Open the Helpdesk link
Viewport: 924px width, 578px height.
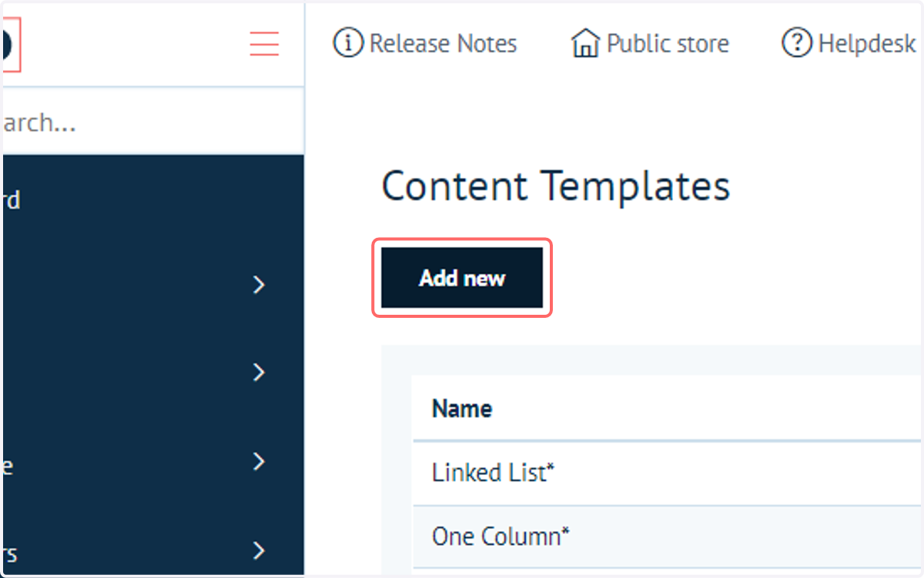click(x=867, y=44)
